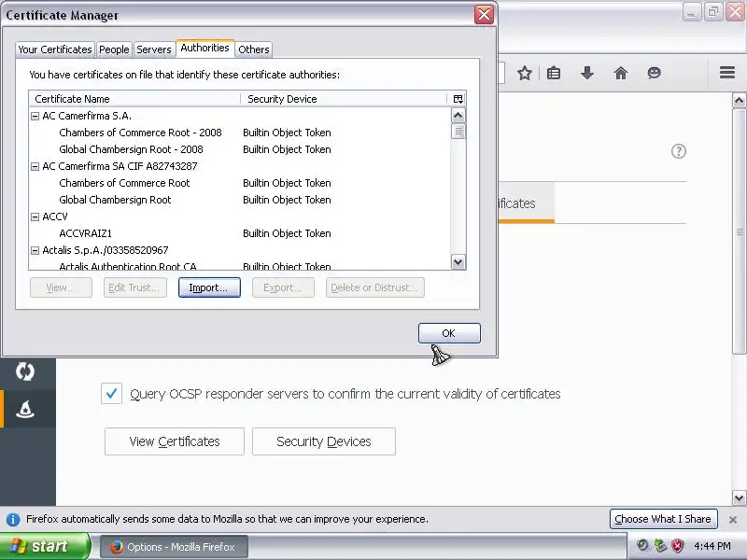The height and width of the screenshot is (560, 747).
Task: Click the certificate list scrollbar thumb
Action: coord(458,131)
